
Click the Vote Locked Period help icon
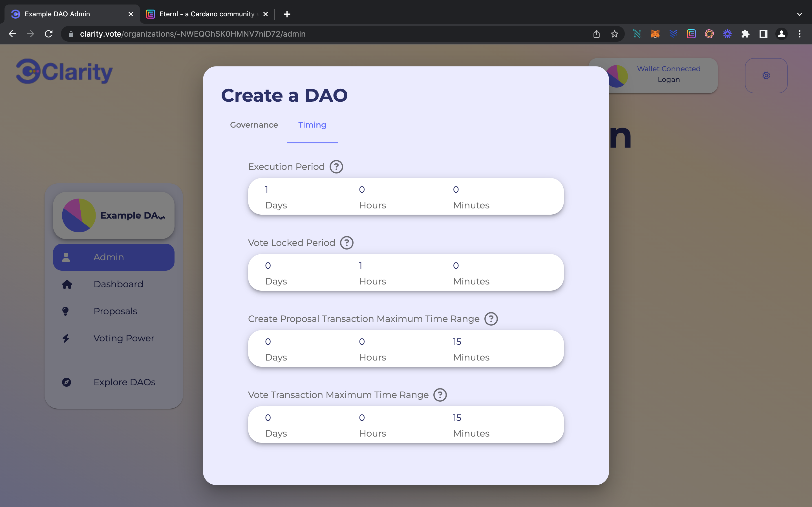(347, 243)
